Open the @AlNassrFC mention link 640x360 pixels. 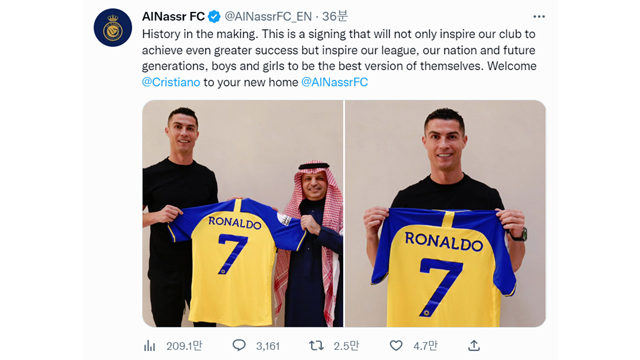pos(335,82)
